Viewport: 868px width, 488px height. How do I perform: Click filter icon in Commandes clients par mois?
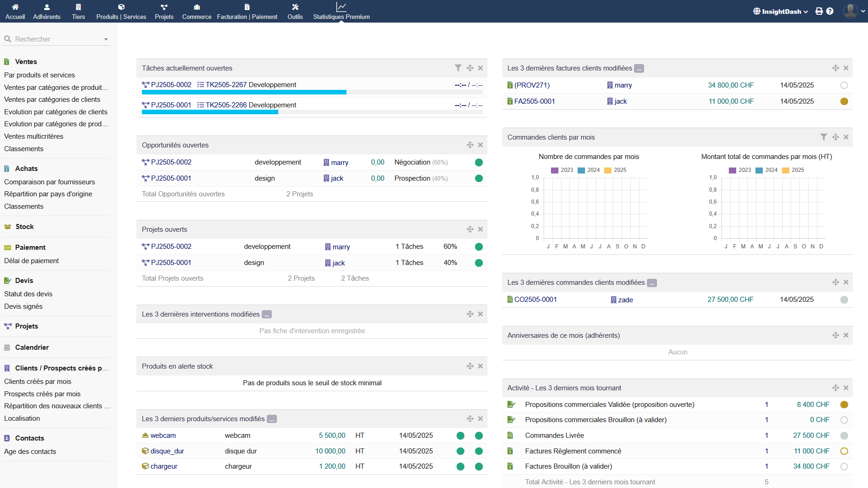pyautogui.click(x=824, y=137)
